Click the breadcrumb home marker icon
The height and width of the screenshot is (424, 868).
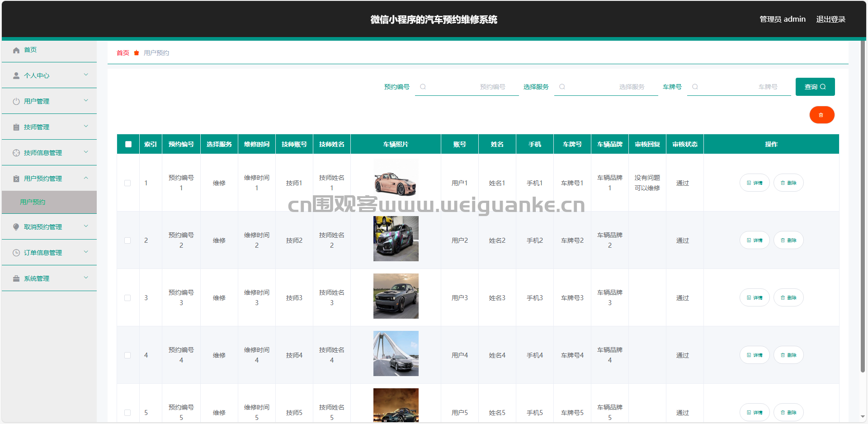pyautogui.click(x=137, y=53)
